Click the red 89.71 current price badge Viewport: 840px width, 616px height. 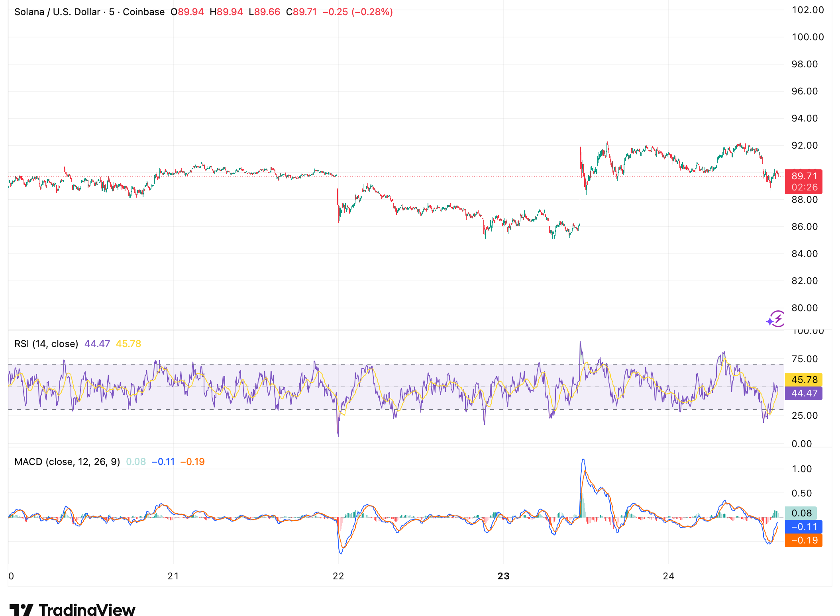click(803, 176)
